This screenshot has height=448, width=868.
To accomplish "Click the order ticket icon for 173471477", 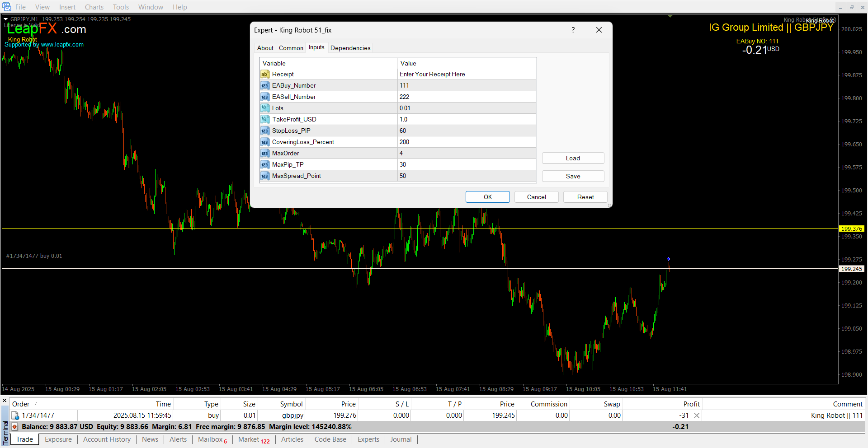I will click(15, 415).
